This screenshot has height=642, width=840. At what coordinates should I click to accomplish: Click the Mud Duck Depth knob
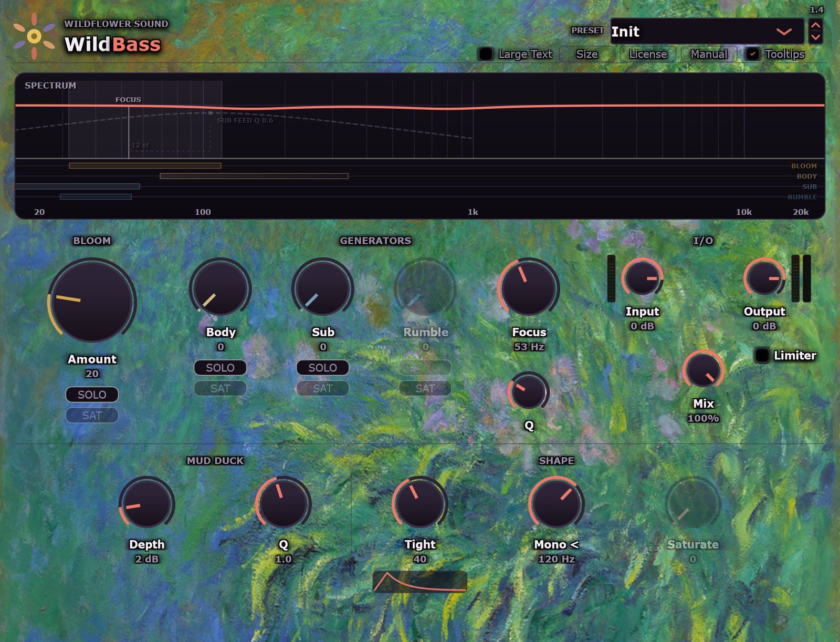[x=147, y=503]
